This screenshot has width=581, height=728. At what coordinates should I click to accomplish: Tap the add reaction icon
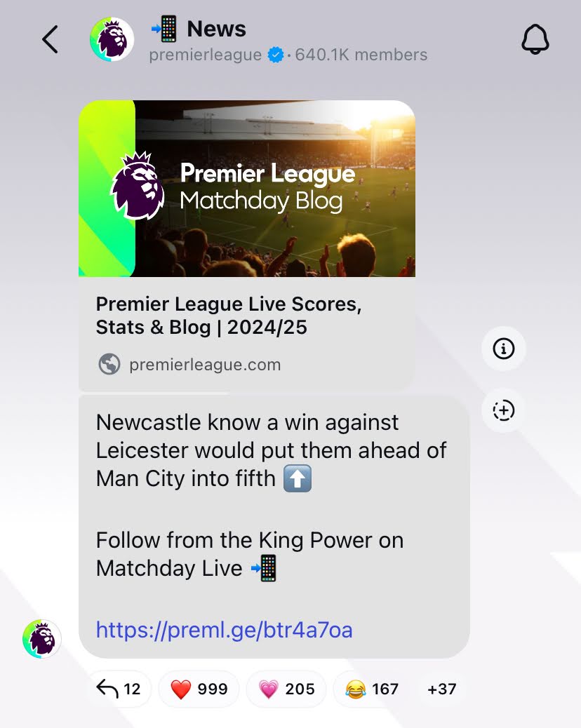pos(503,410)
